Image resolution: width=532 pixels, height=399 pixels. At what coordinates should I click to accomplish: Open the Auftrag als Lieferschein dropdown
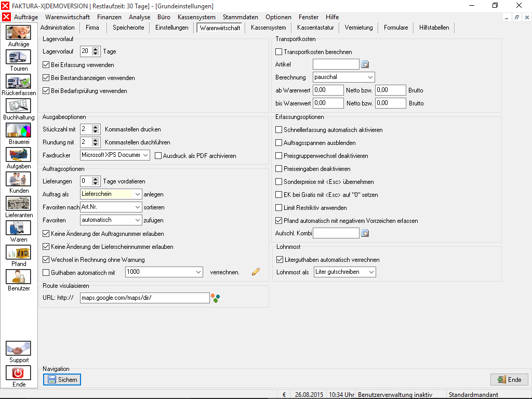(x=111, y=194)
